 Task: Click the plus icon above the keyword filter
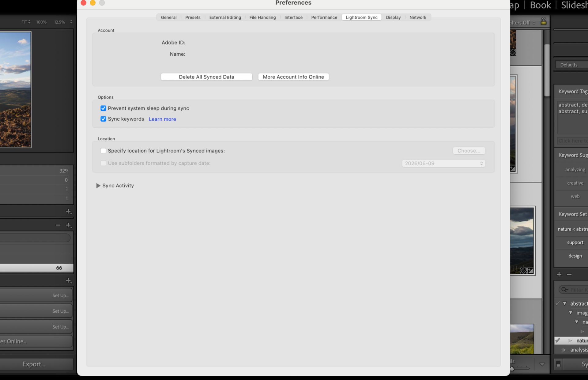pos(559,274)
